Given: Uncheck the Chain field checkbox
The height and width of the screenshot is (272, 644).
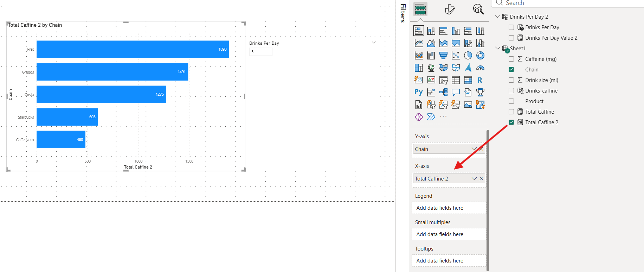Looking at the screenshot, I should pyautogui.click(x=511, y=70).
